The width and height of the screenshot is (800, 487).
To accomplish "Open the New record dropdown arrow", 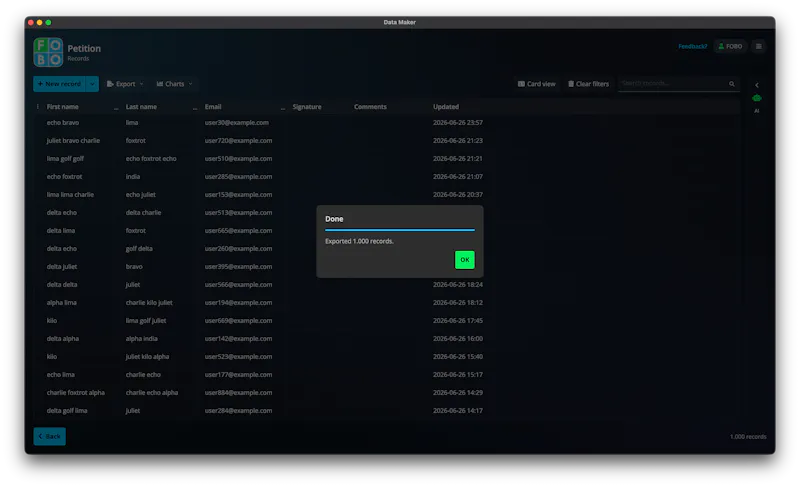I will click(92, 84).
